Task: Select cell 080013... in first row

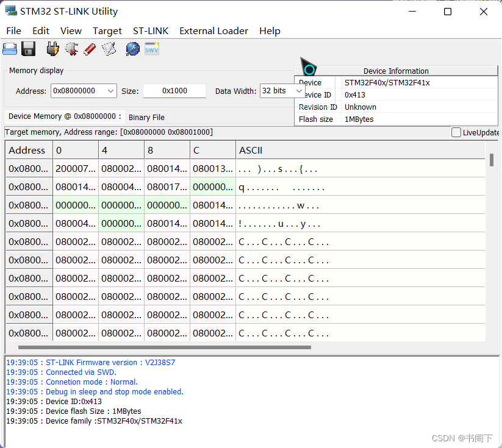Action: pyautogui.click(x=213, y=169)
